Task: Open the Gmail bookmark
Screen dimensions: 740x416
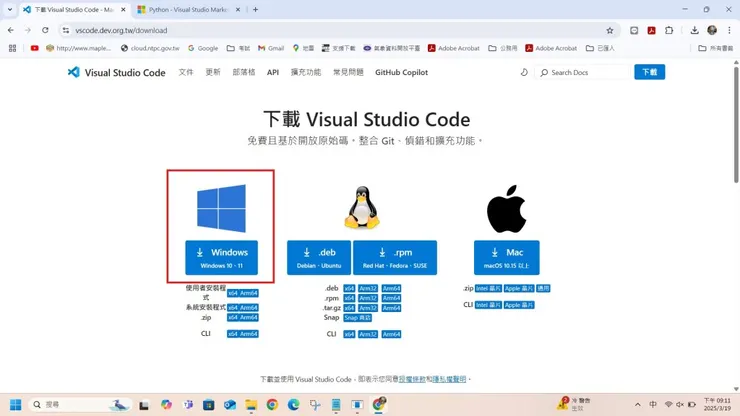Action: point(271,48)
